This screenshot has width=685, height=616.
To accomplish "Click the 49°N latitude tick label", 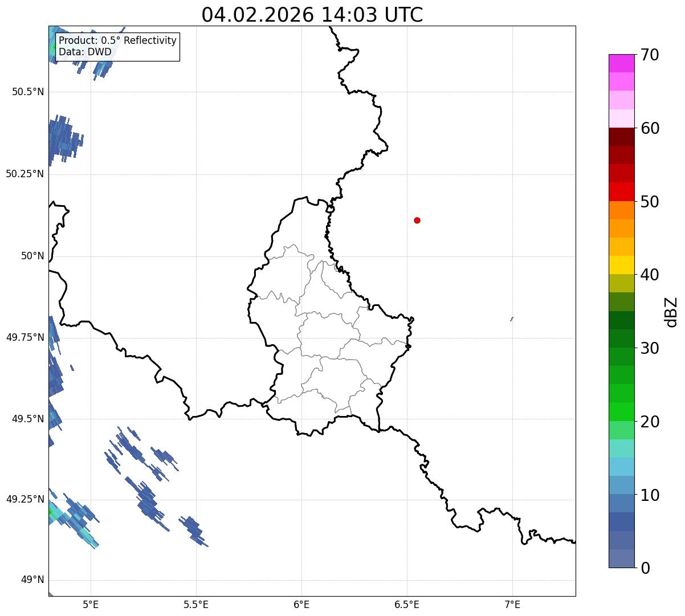I will [x=33, y=580].
